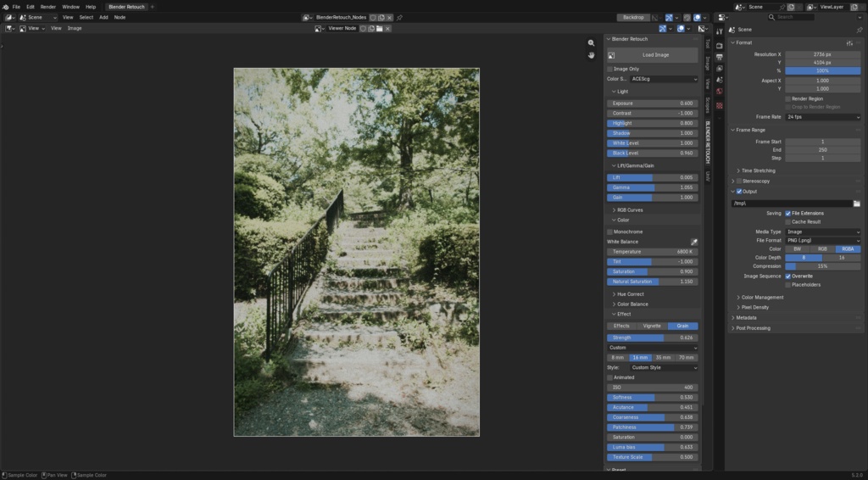Open the Texture properties checker icon
The image size is (868, 480).
(x=719, y=105)
